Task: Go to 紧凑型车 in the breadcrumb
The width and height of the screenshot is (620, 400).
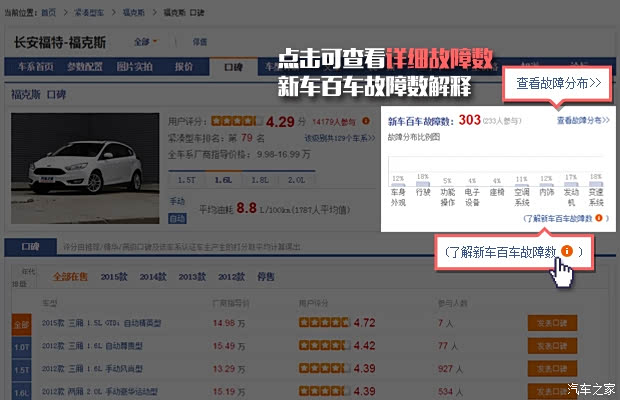Action: 89,13
